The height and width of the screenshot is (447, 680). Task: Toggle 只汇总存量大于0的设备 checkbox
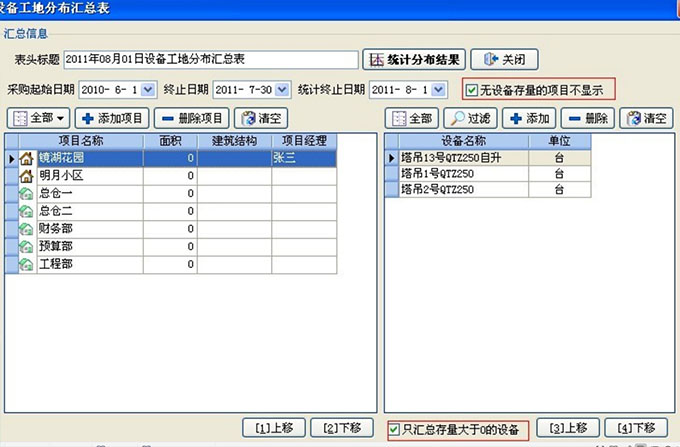tap(395, 430)
